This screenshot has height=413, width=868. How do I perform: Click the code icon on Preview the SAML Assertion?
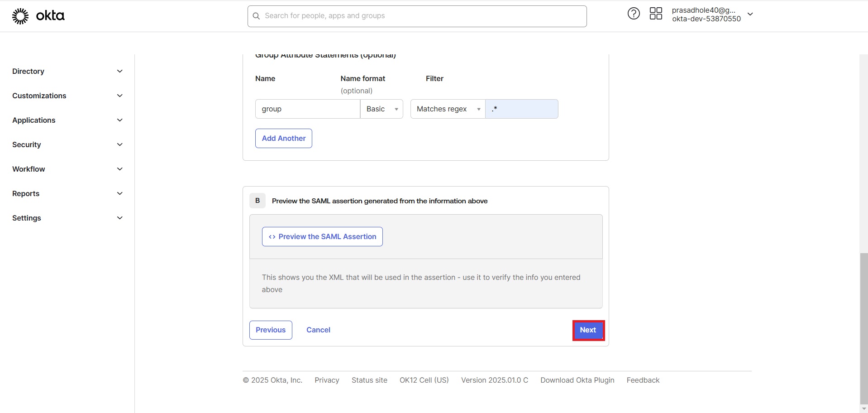coord(272,236)
